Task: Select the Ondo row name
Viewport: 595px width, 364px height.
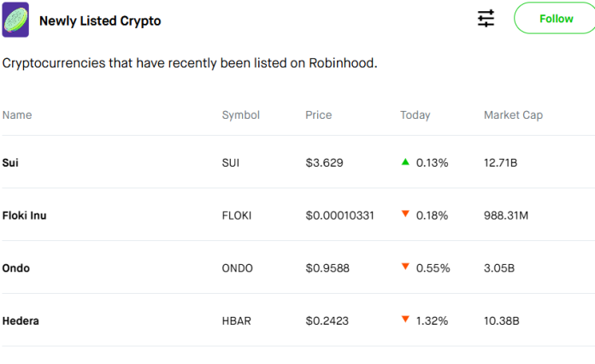Action: click(15, 268)
